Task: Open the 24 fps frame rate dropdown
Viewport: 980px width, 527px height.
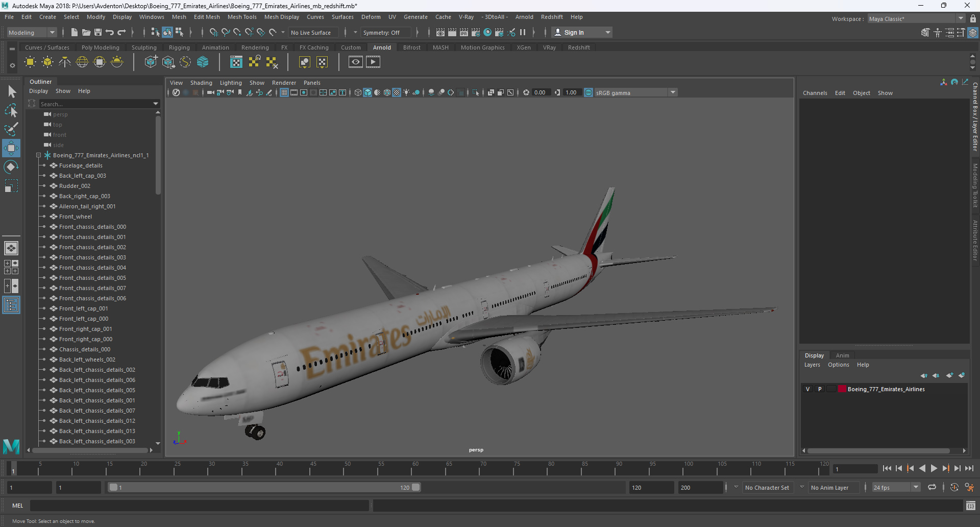Action: 896,488
